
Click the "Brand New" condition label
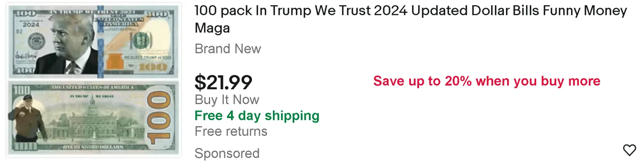[228, 49]
